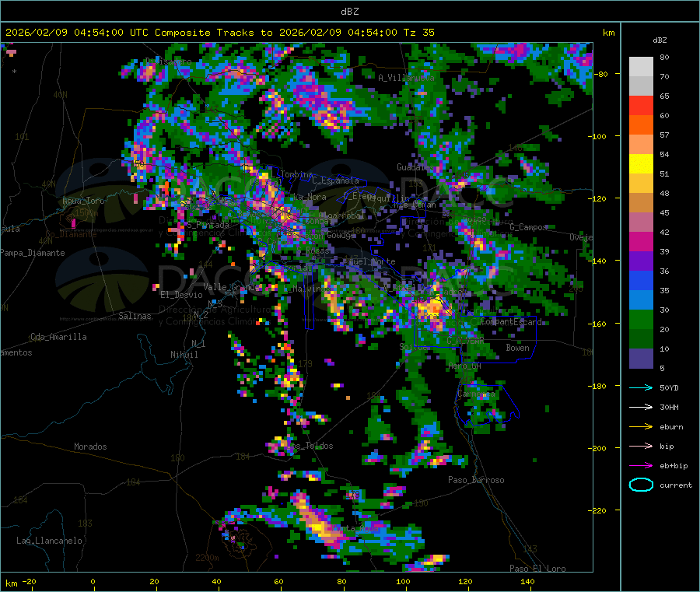This screenshot has width=700, height=592.
Task: Pick the purple 36-39 dBZ swatch
Action: tap(641, 261)
